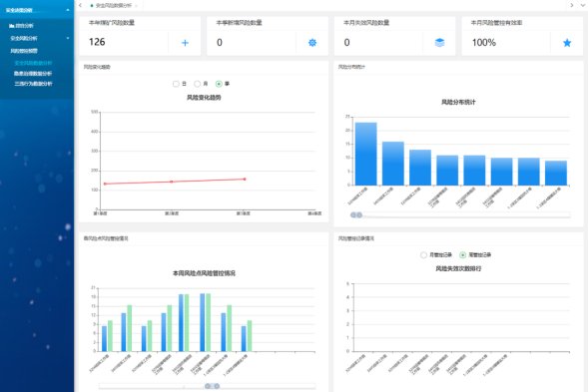The image size is (588, 392).
Task: Select the 月 radio in the trend chart
Action: pos(197,84)
